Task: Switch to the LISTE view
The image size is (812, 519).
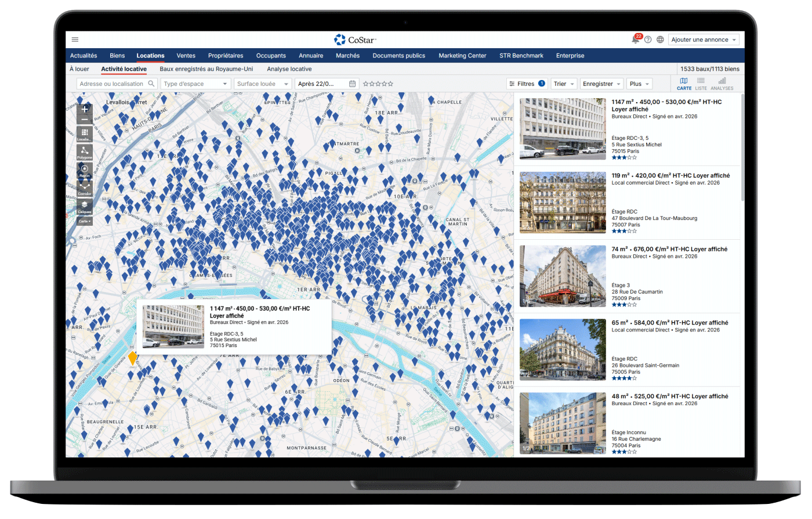Action: click(701, 84)
